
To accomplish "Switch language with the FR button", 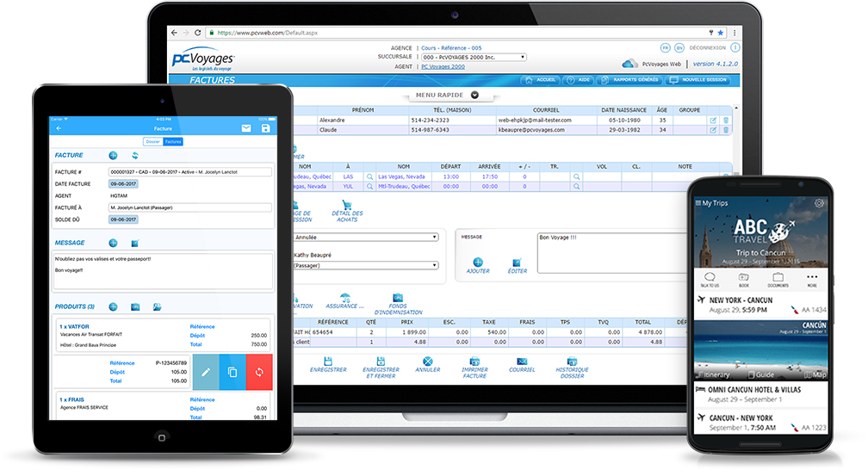I will 665,48.
